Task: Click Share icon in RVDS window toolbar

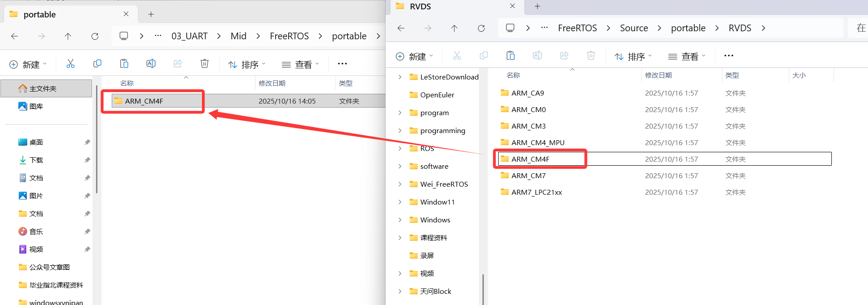Action: point(564,56)
